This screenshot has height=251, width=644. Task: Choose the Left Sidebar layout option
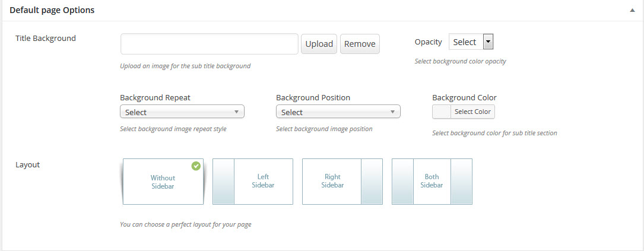[253, 182]
